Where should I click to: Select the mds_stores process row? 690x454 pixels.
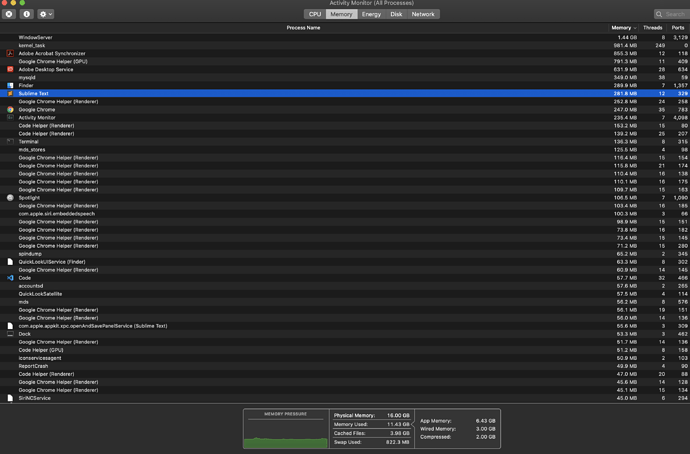[345, 150]
